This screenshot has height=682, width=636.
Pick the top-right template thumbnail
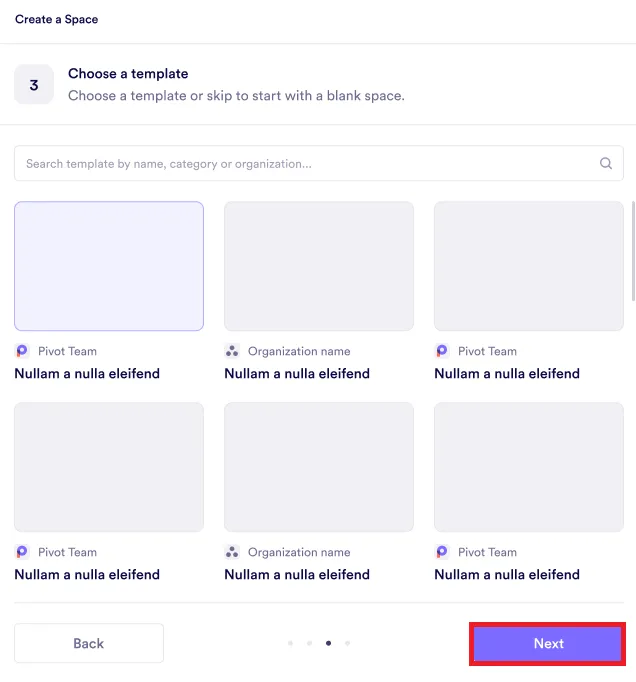coord(529,266)
